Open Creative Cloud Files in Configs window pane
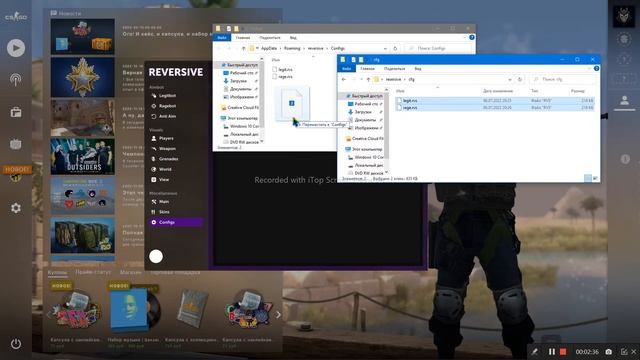640x360 pixels. point(240,107)
